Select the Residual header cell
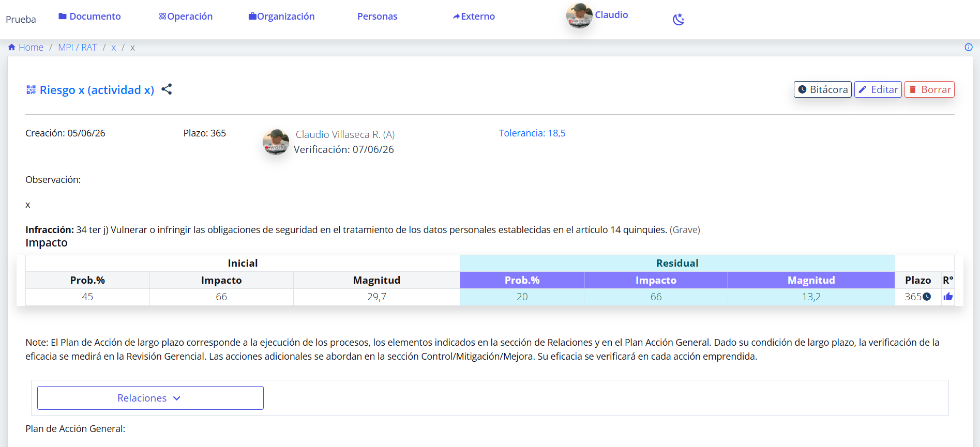The height and width of the screenshot is (447, 980). pos(677,263)
